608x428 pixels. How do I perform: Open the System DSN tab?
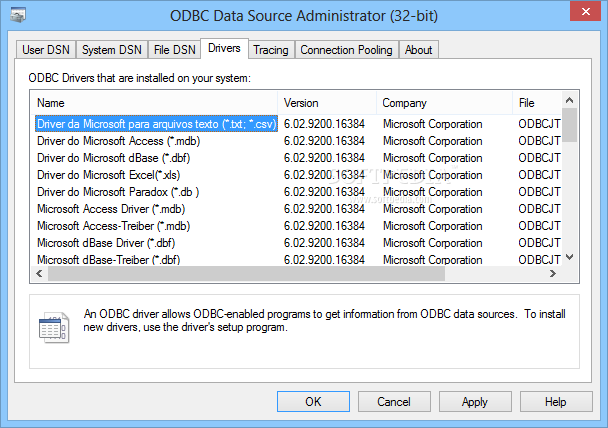(112, 50)
